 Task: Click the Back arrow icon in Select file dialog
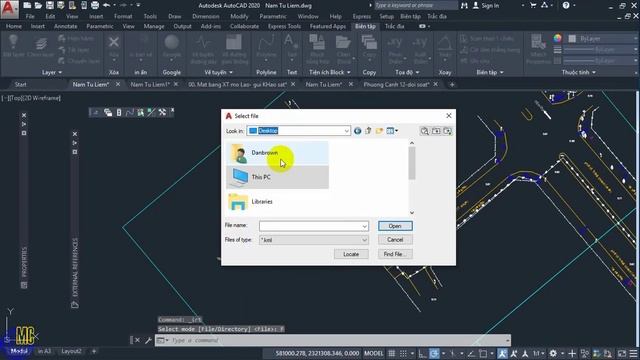357,131
